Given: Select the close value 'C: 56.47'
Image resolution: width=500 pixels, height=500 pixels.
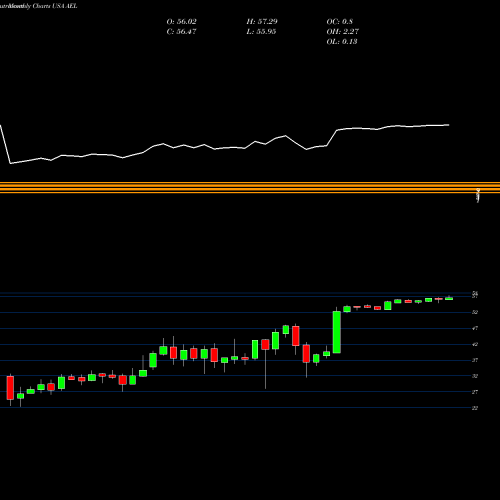Looking at the screenshot, I should 181,32.
